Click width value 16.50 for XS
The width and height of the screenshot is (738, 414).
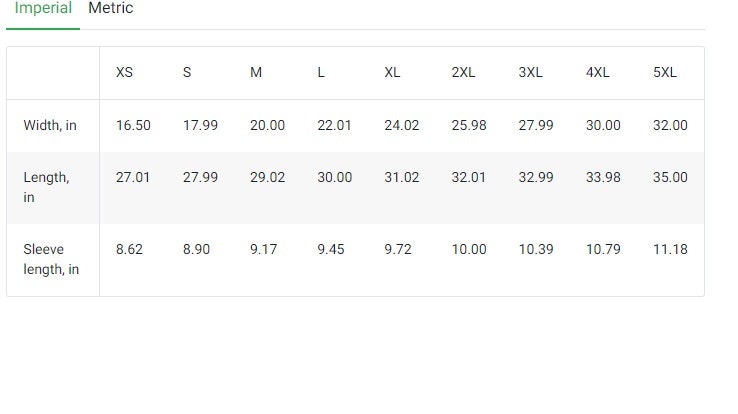click(x=133, y=125)
